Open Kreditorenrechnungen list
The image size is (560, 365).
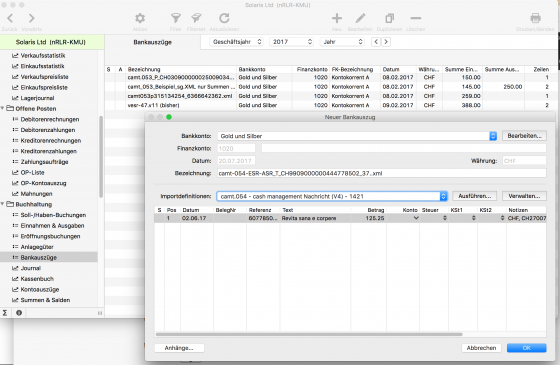pos(50,140)
